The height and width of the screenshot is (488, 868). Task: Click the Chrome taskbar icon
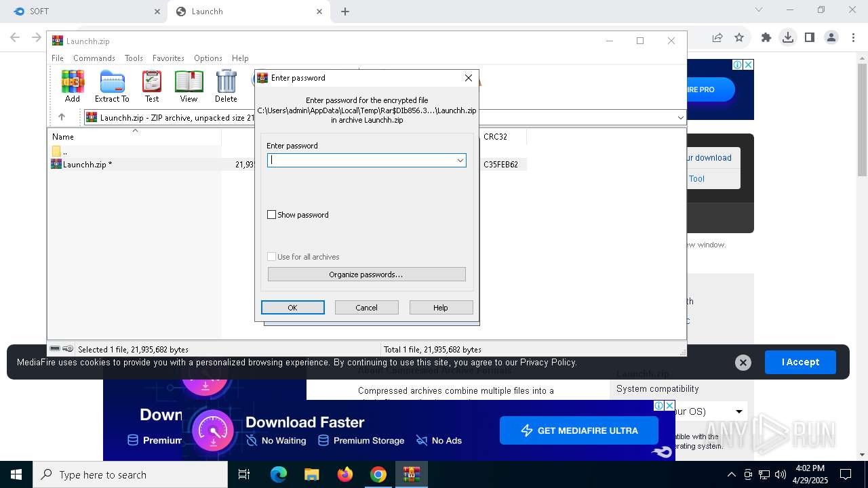click(x=378, y=474)
